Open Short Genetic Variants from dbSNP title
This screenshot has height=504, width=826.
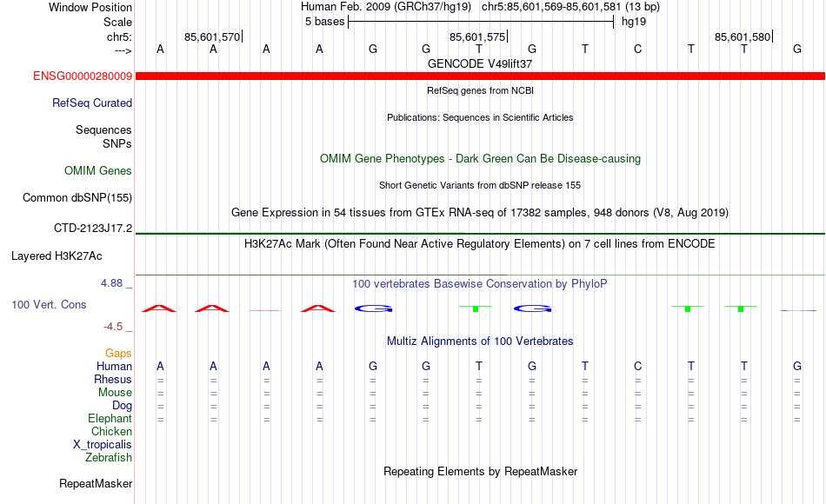pos(480,185)
